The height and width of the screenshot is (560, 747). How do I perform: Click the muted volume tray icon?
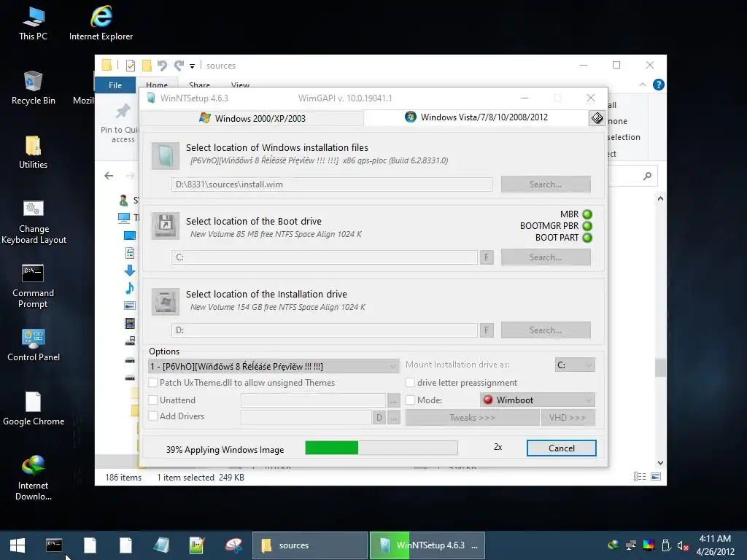tap(683, 545)
